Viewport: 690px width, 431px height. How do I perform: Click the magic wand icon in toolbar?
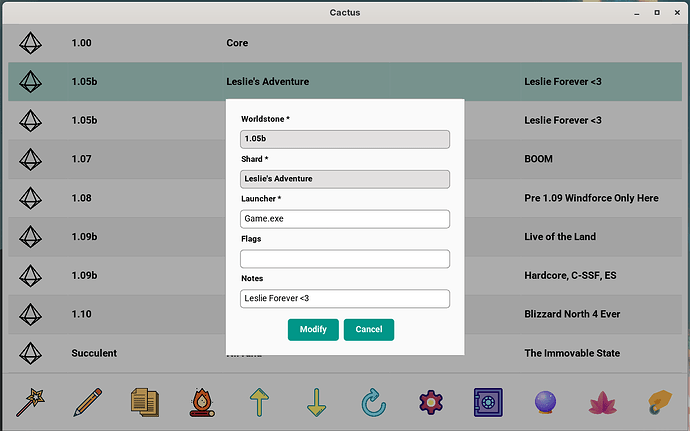(x=30, y=402)
